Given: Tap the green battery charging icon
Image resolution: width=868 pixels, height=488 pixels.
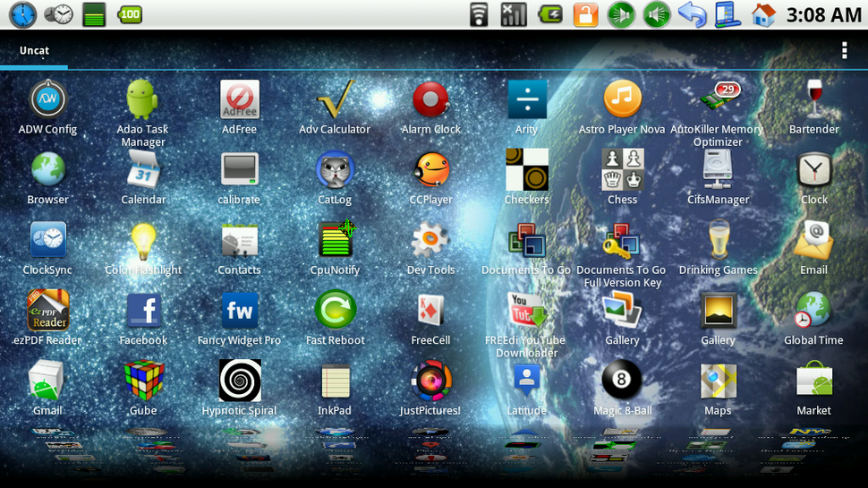Looking at the screenshot, I should pos(550,14).
